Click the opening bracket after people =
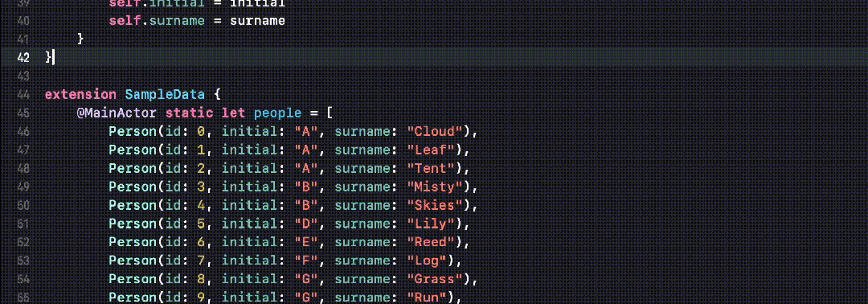The image size is (868, 304). click(330, 113)
